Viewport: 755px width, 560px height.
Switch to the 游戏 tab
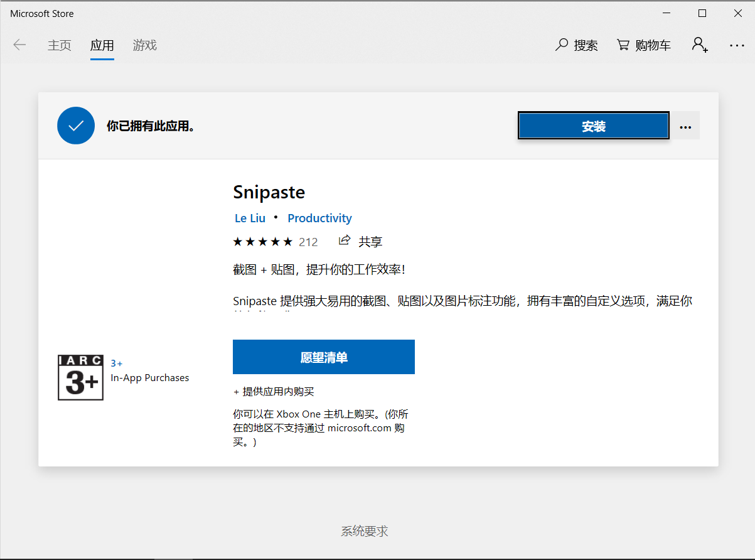point(144,45)
